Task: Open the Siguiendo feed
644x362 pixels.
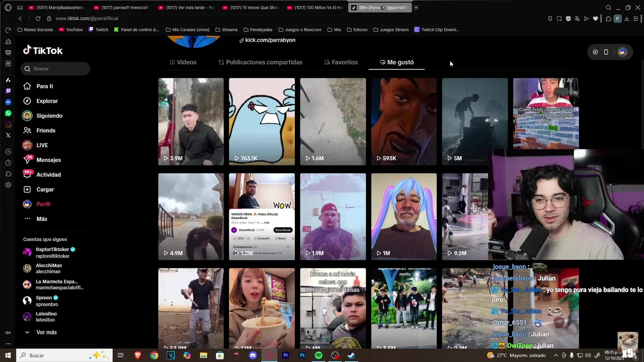Action: pyautogui.click(x=42, y=116)
